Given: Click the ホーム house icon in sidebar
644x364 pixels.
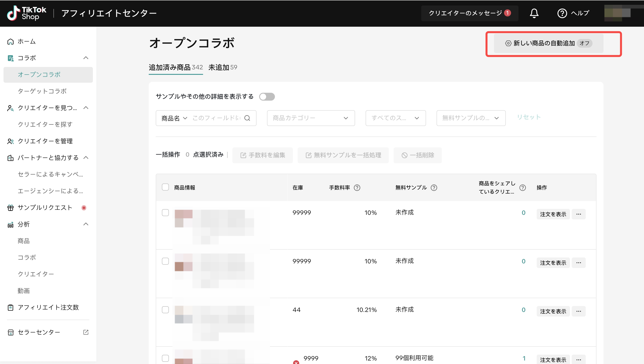Looking at the screenshot, I should coord(10,42).
